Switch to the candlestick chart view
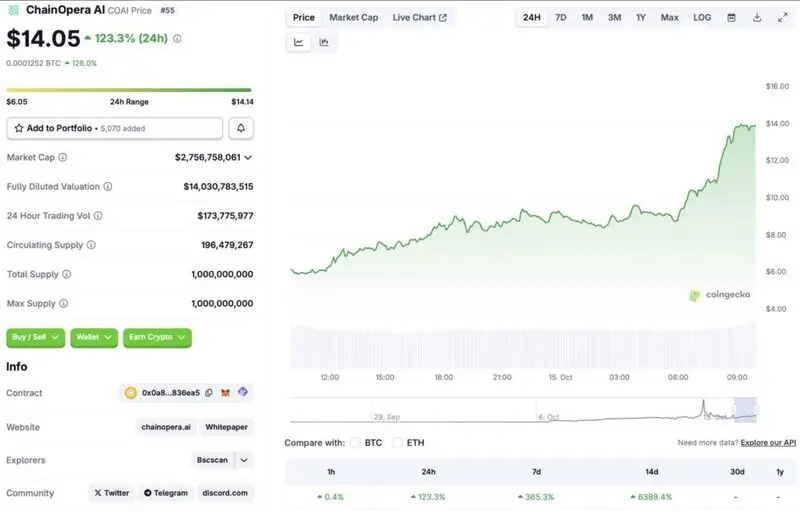The image size is (800, 513). (x=324, y=42)
